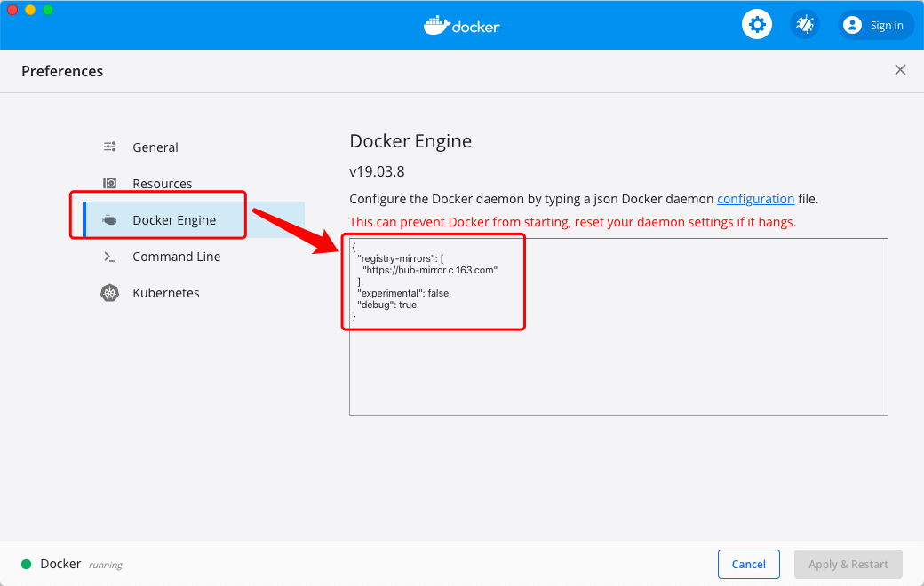The width and height of the screenshot is (924, 586).
Task: Click the Cancel button
Action: (748, 564)
